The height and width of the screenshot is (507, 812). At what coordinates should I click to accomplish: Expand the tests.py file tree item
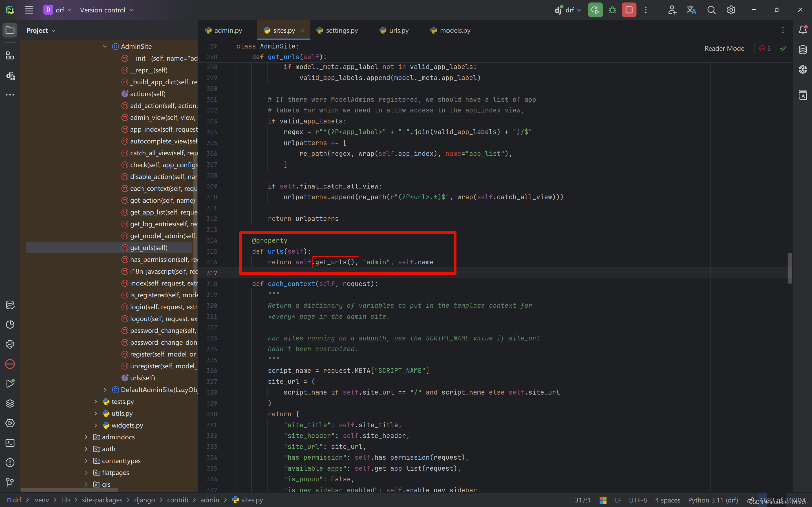tap(95, 401)
